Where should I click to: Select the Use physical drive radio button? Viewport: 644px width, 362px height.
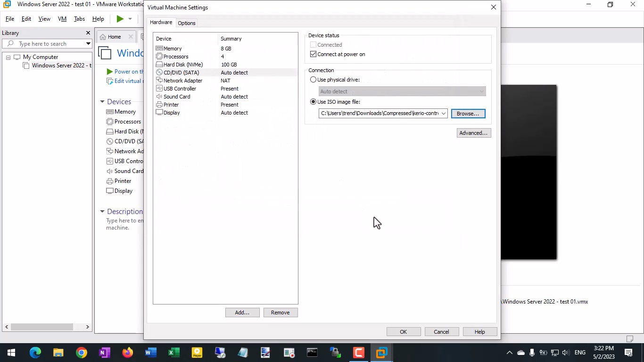[x=314, y=80]
